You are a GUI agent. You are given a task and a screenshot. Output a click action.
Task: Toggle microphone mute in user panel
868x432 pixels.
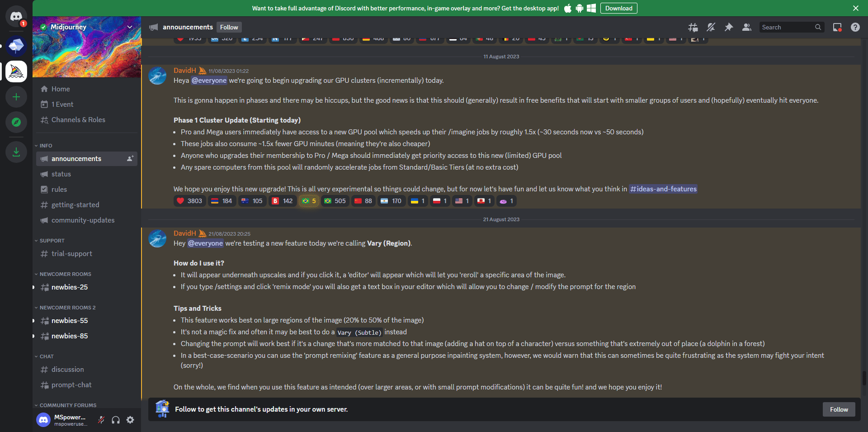pos(101,420)
